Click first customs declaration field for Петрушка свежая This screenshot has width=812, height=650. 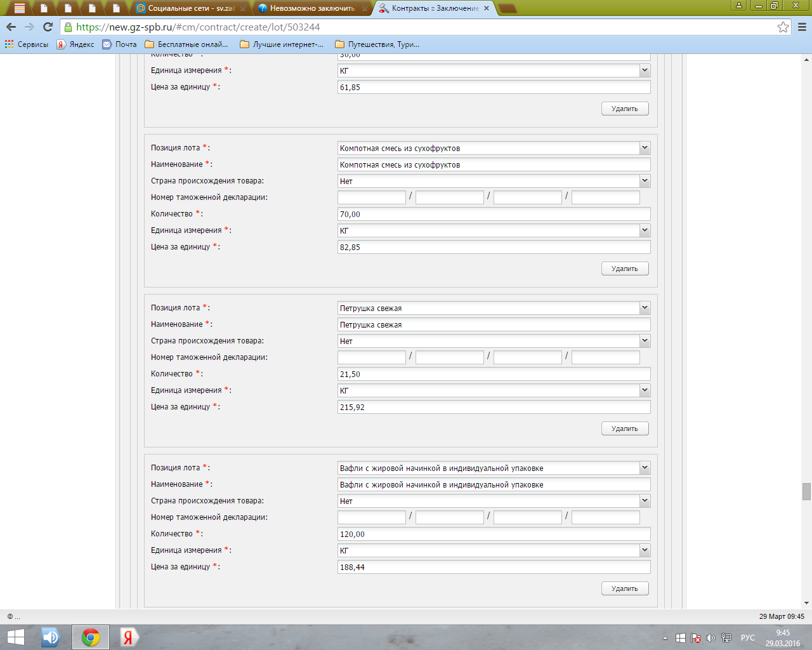click(372, 357)
